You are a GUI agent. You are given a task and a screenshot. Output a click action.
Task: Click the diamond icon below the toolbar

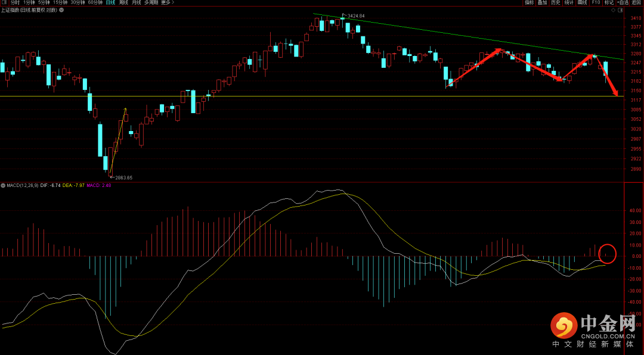point(613,10)
